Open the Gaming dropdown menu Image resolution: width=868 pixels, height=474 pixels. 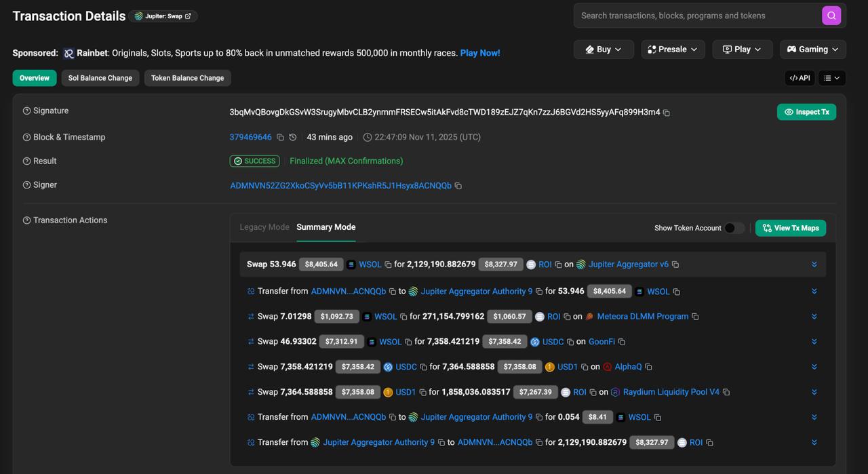click(x=813, y=50)
